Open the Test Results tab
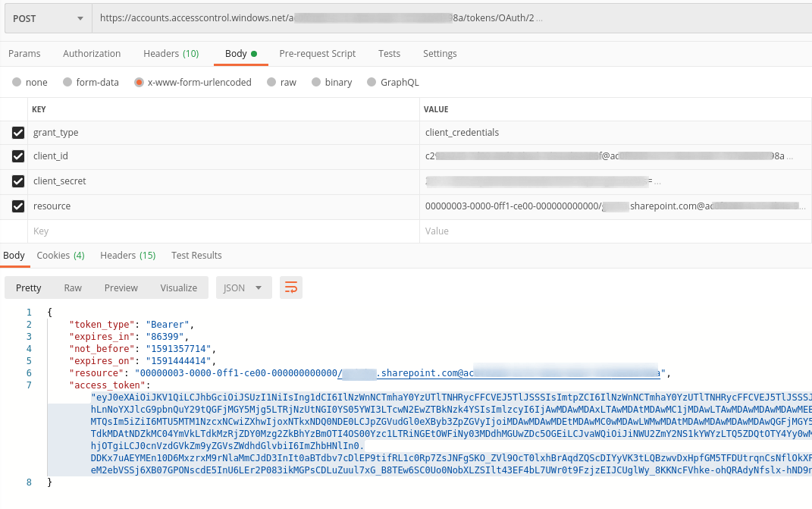812x509 pixels. tap(196, 255)
